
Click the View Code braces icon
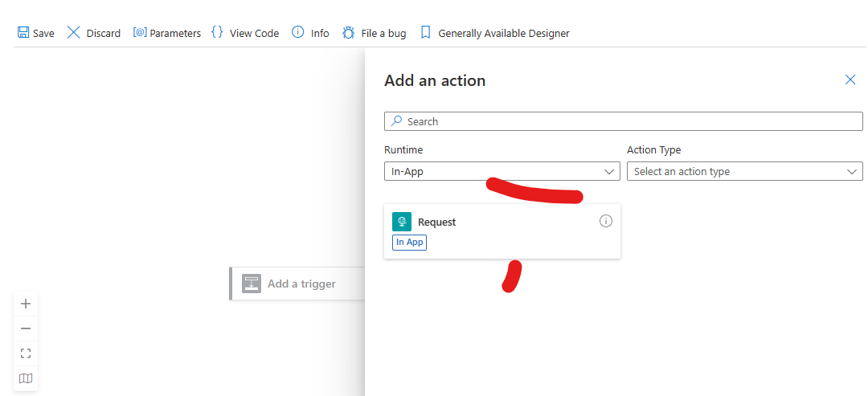[x=217, y=32]
